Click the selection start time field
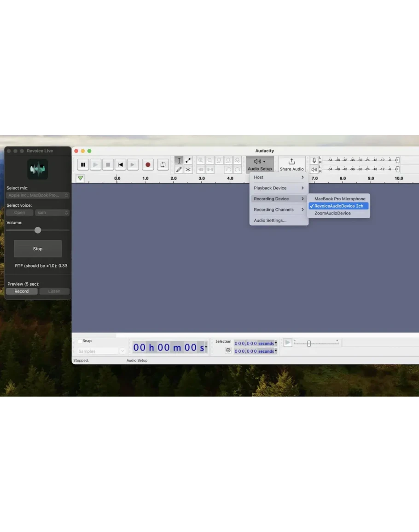 point(254,343)
